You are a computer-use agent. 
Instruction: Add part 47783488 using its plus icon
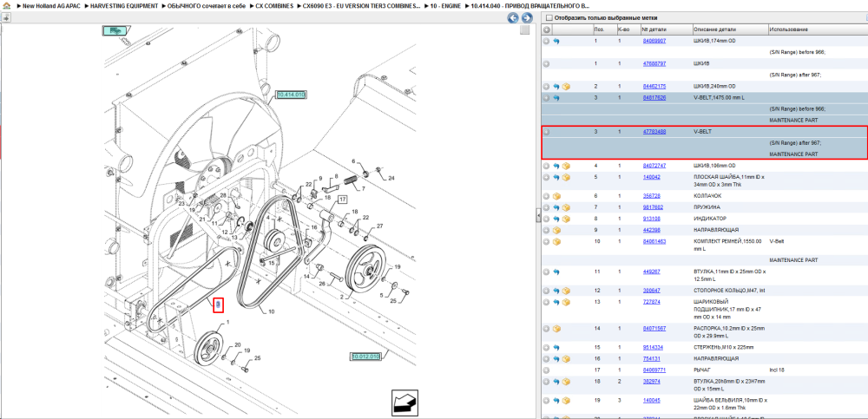546,132
